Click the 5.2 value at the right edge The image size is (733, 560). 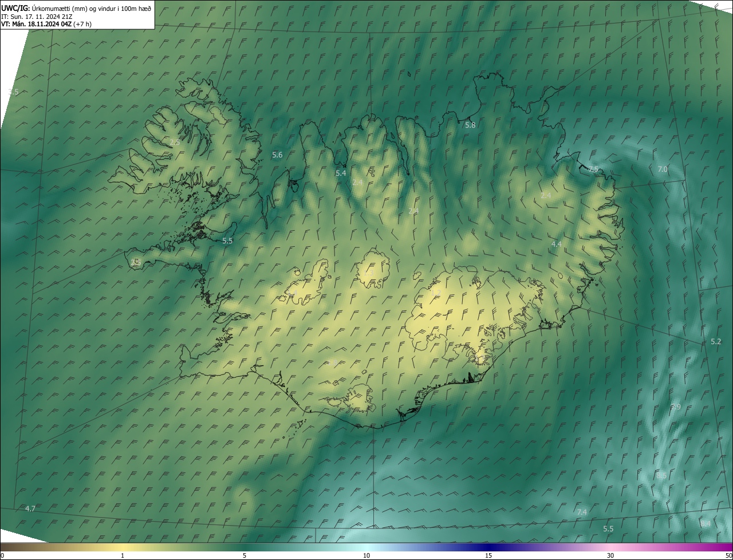click(716, 342)
